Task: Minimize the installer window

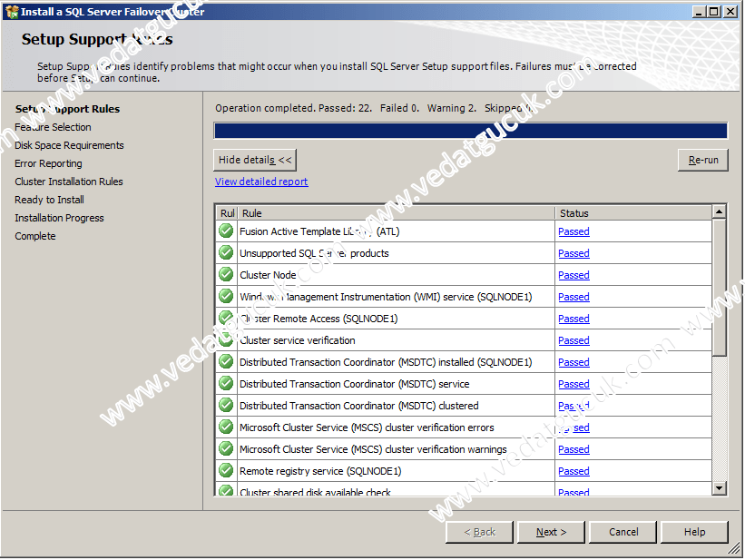Action: [x=699, y=12]
